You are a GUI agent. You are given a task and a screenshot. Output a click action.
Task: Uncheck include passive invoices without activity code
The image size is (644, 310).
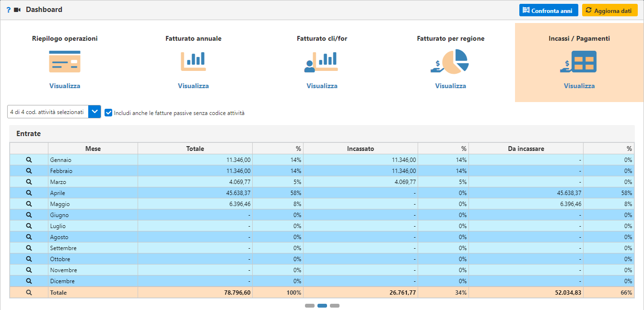pos(109,113)
